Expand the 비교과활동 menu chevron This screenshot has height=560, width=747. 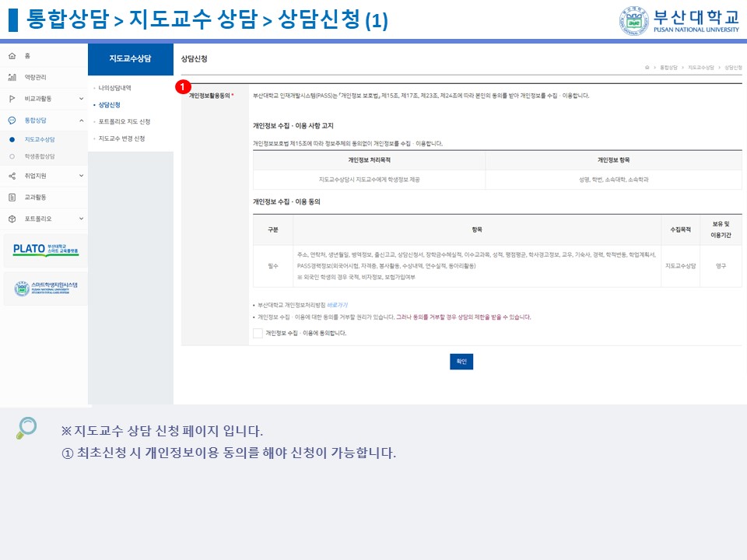coord(81,99)
